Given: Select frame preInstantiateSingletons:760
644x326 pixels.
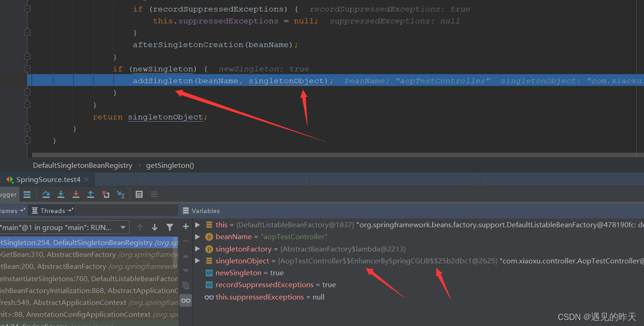Looking at the screenshot, I should 89,278.
